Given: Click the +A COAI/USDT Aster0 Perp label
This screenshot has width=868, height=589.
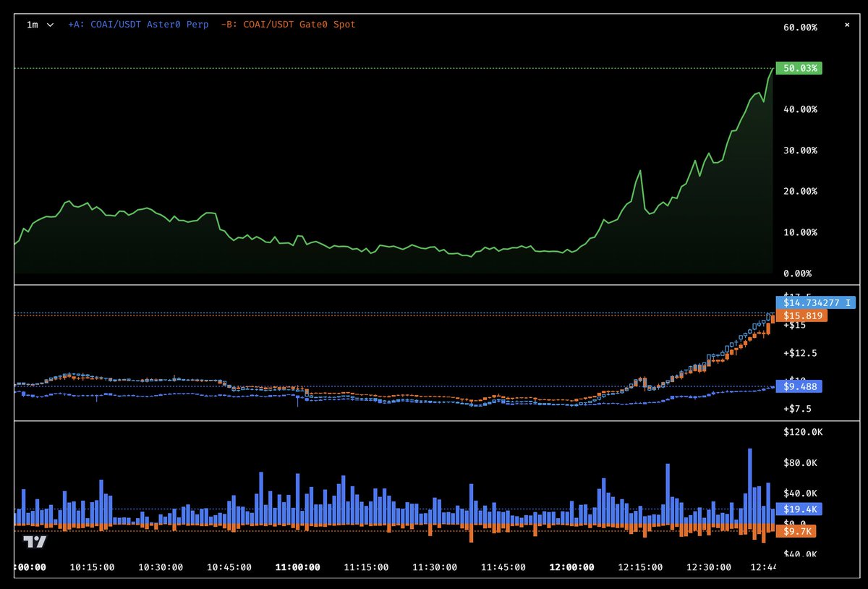Looking at the screenshot, I should [138, 25].
